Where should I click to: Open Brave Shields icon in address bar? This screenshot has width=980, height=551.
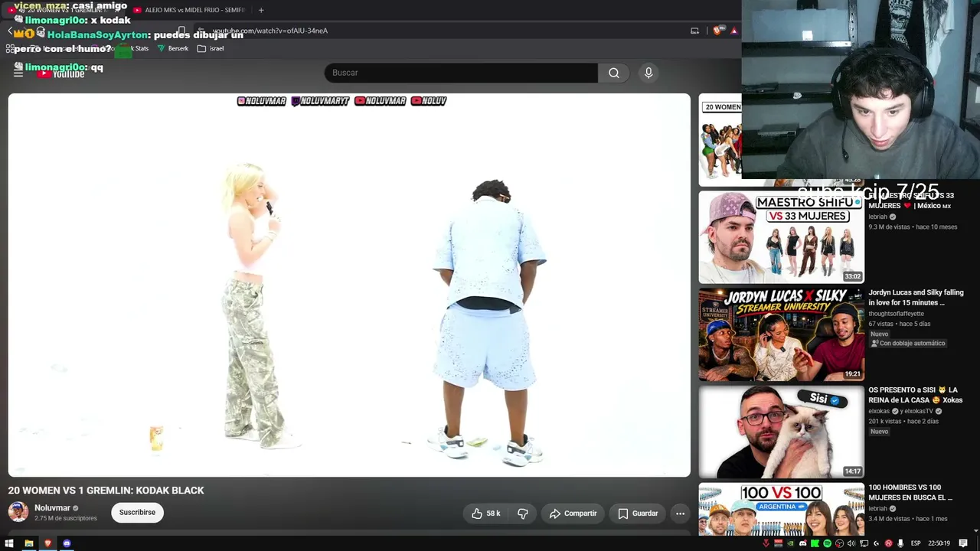[x=717, y=31]
